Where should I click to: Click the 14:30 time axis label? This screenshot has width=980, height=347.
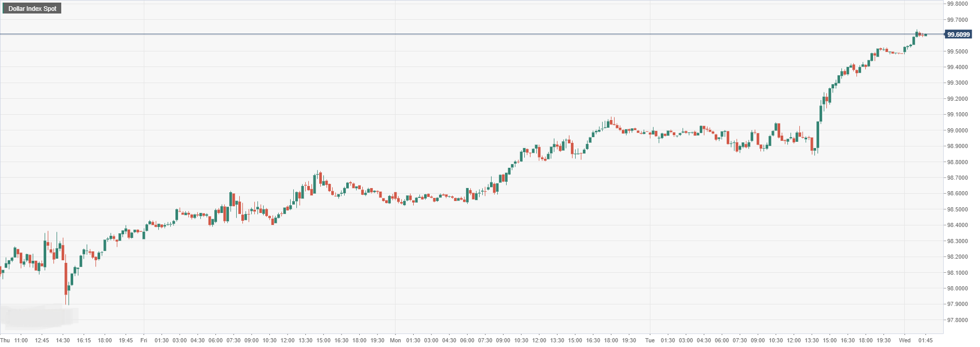point(63,340)
